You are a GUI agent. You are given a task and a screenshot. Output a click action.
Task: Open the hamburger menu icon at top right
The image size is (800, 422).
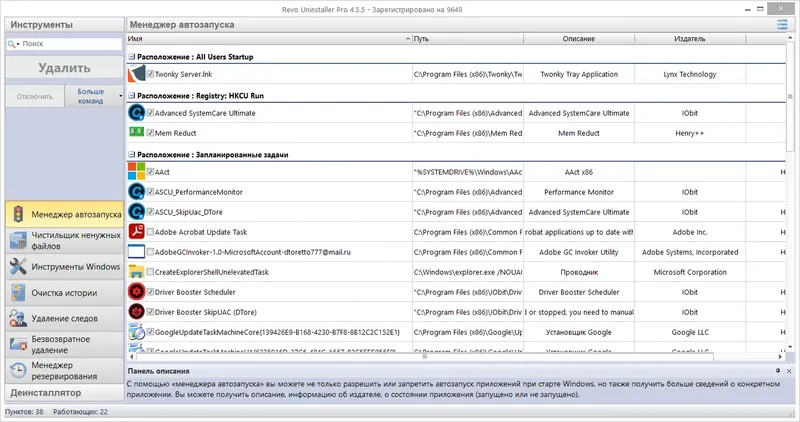click(x=782, y=24)
